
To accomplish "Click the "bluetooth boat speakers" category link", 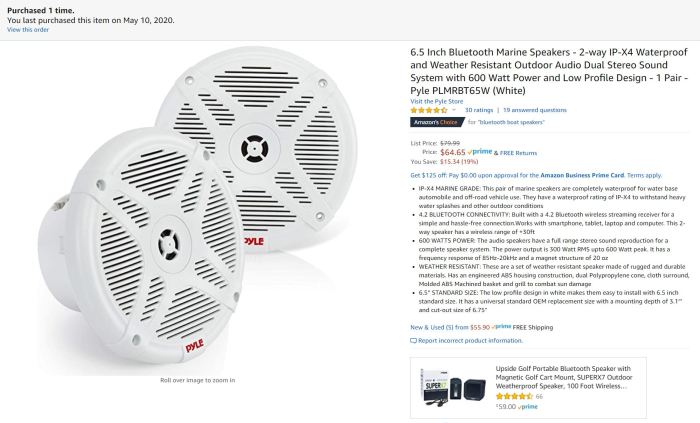I will (x=508, y=122).
